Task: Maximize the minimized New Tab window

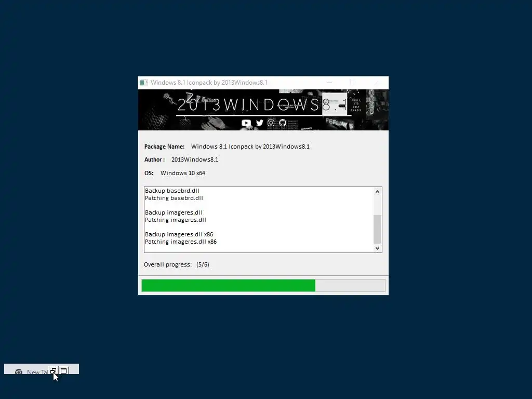Action: (64, 371)
